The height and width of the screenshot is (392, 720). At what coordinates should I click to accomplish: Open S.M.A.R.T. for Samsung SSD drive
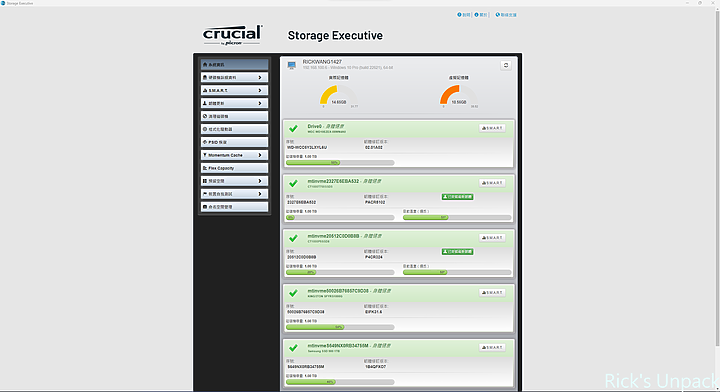coord(492,347)
